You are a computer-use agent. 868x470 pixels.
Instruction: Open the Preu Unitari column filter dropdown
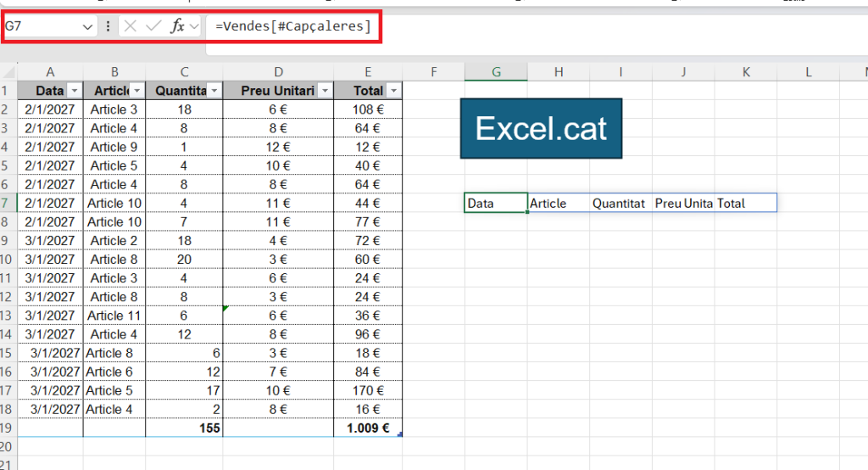point(325,90)
